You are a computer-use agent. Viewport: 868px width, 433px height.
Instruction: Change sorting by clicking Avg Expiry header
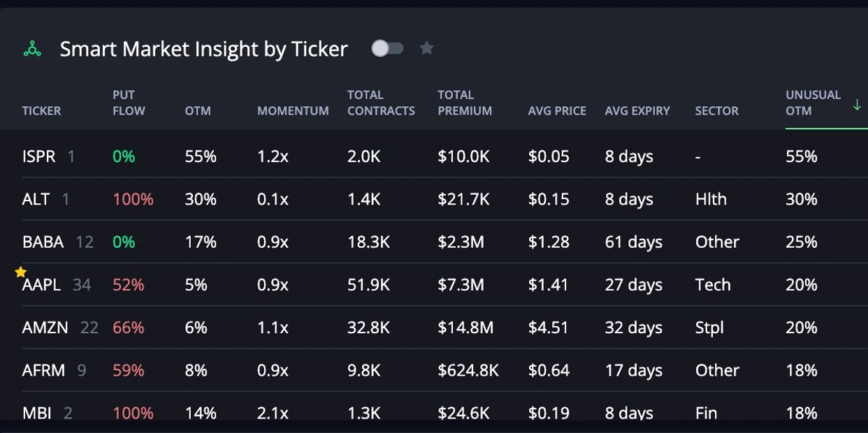click(637, 110)
